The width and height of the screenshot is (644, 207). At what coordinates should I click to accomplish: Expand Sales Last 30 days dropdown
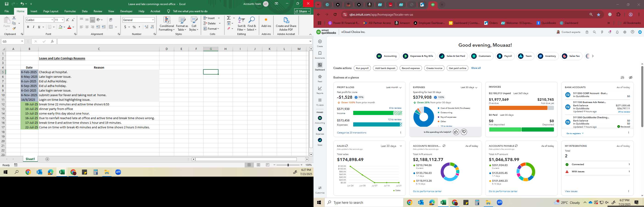tap(391, 146)
